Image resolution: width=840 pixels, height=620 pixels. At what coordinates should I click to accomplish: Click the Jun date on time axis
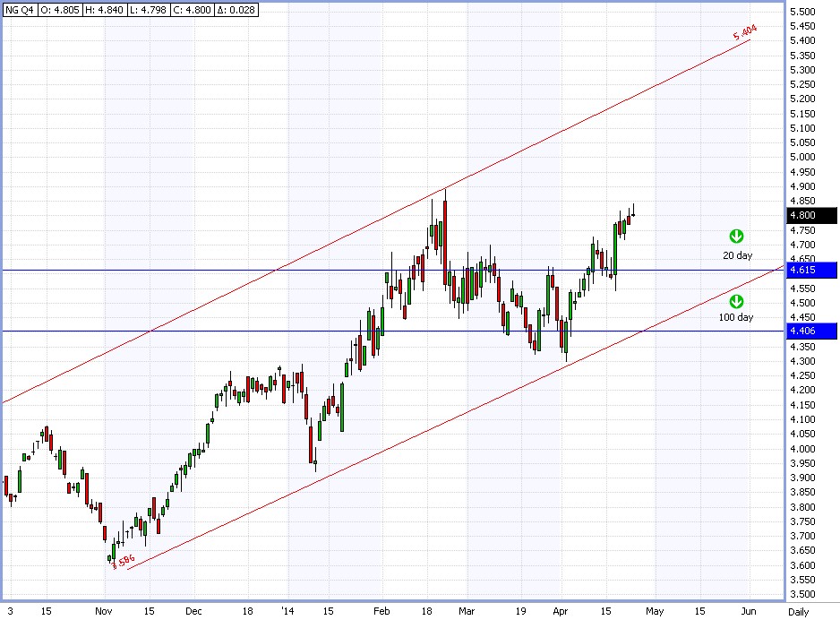tap(749, 611)
